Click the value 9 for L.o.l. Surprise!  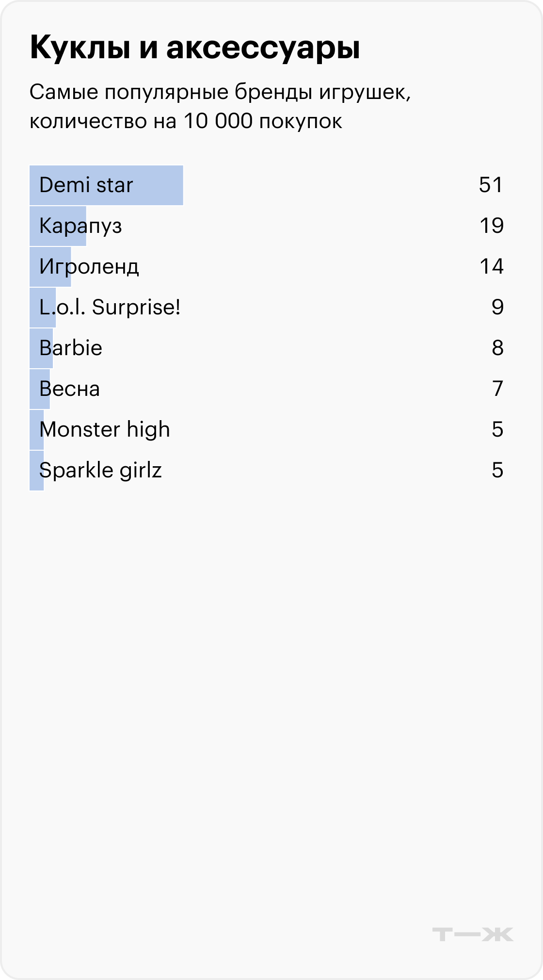[497, 308]
